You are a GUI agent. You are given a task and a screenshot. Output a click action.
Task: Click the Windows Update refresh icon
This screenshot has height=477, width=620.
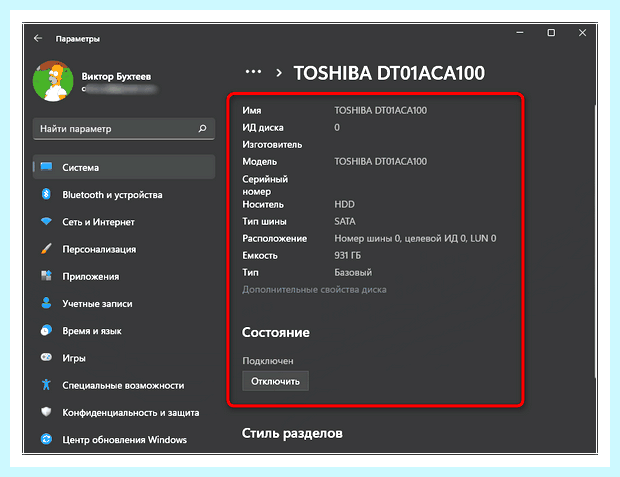point(46,439)
